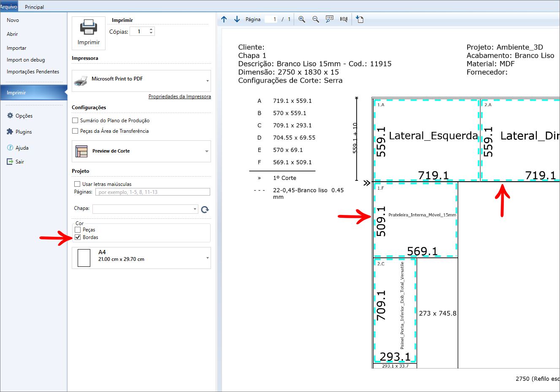Open the Arquivo tab
The height and width of the screenshot is (392, 560).
(x=9, y=6)
